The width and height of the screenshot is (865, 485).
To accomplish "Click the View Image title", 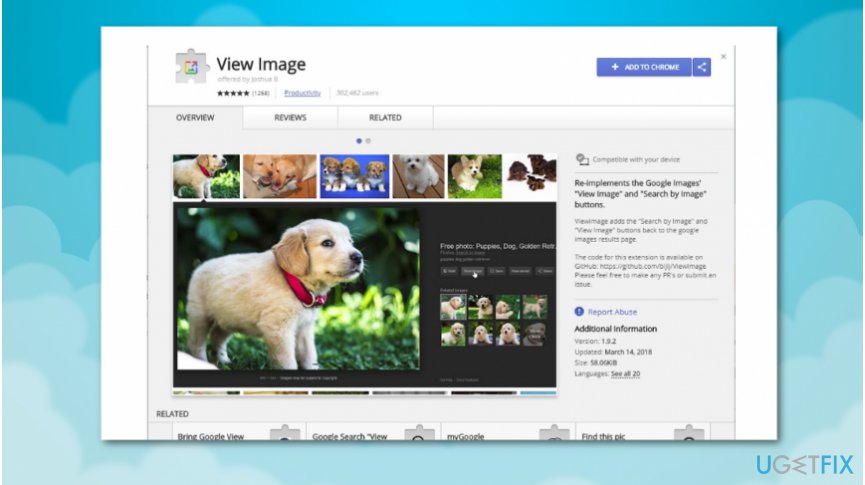I will (x=261, y=64).
